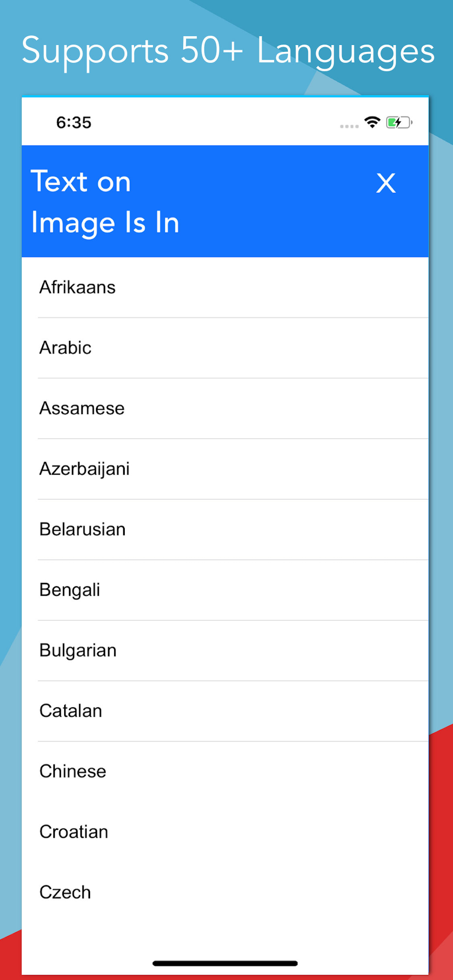Click the Wi-Fi status icon
This screenshot has height=980, width=453.
point(372,122)
